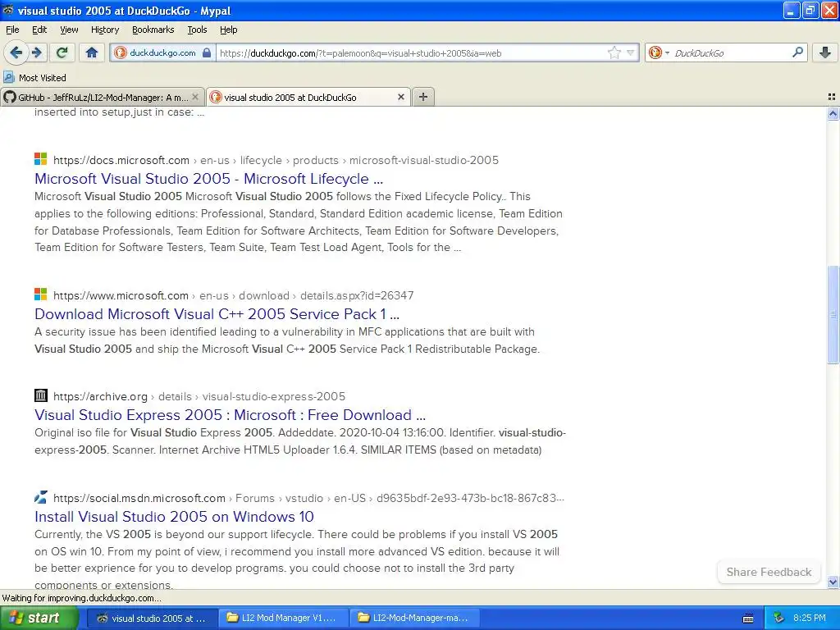The image size is (840, 630).
Task: Open the View menu
Action: point(69,30)
